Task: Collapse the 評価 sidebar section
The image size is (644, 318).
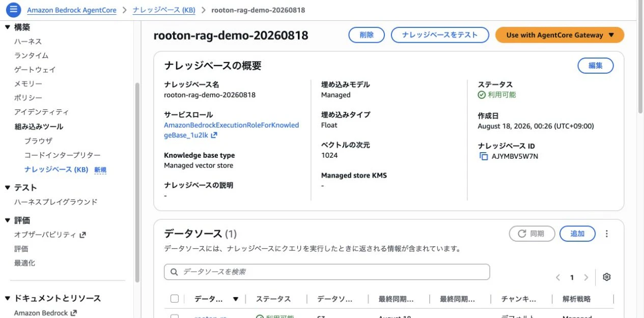Action: coord(7,220)
